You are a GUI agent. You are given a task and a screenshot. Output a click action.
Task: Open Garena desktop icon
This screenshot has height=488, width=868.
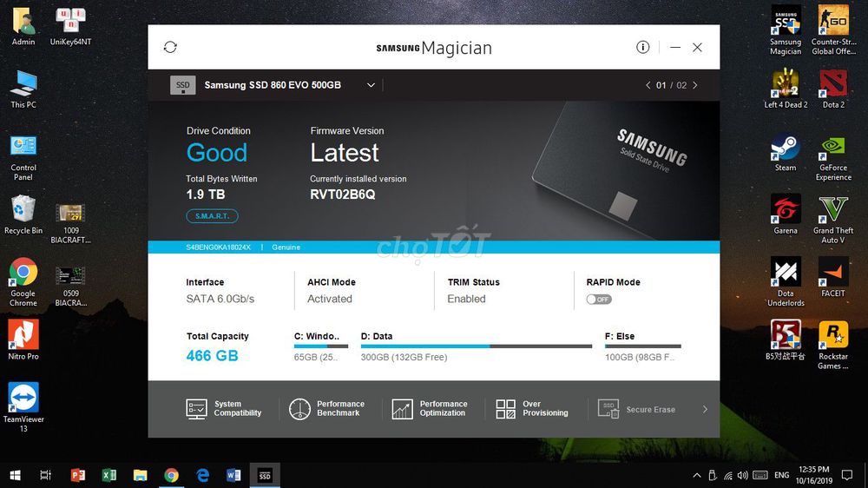point(786,214)
